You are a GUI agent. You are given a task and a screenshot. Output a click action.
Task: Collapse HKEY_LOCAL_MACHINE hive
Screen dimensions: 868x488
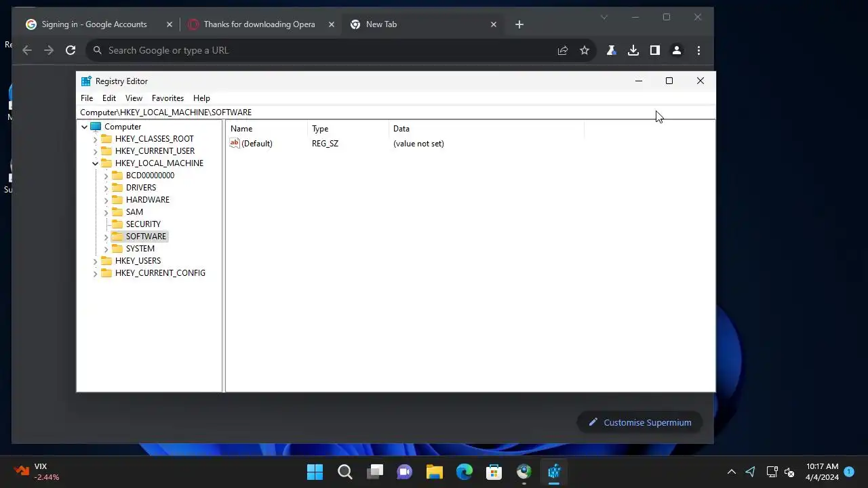click(96, 163)
